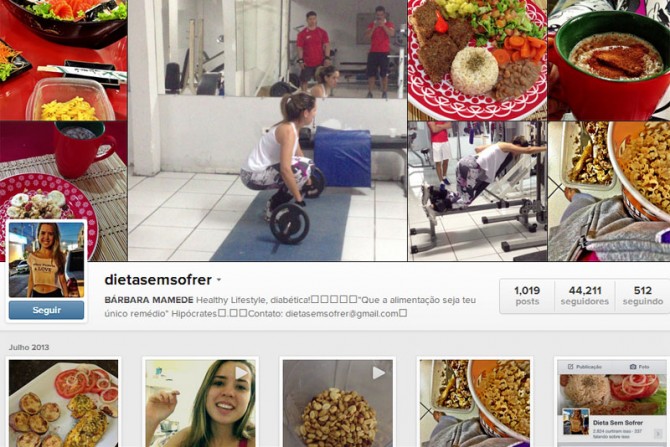Open the red mug soup photo in collage

[609, 60]
